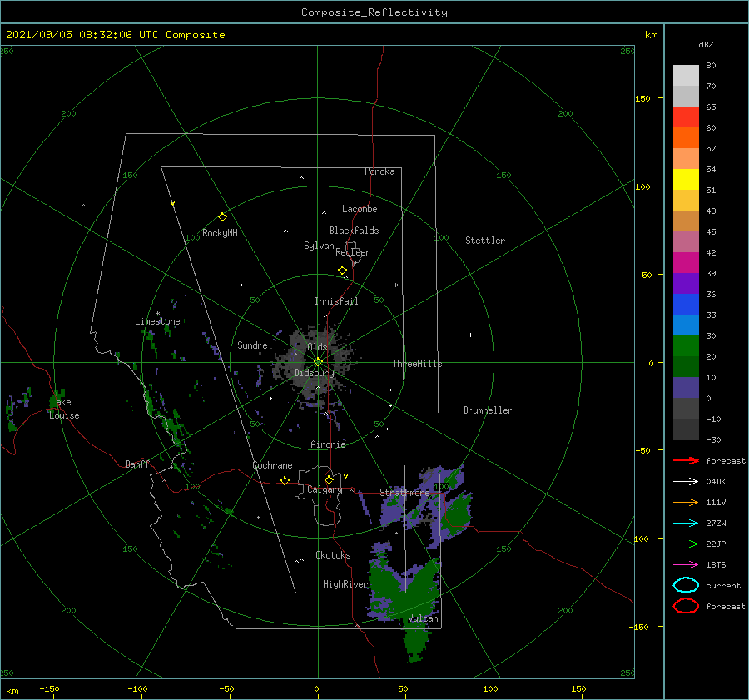749x700 pixels.
Task: Click the Composite_Reflectivity title
Action: pyautogui.click(x=374, y=12)
